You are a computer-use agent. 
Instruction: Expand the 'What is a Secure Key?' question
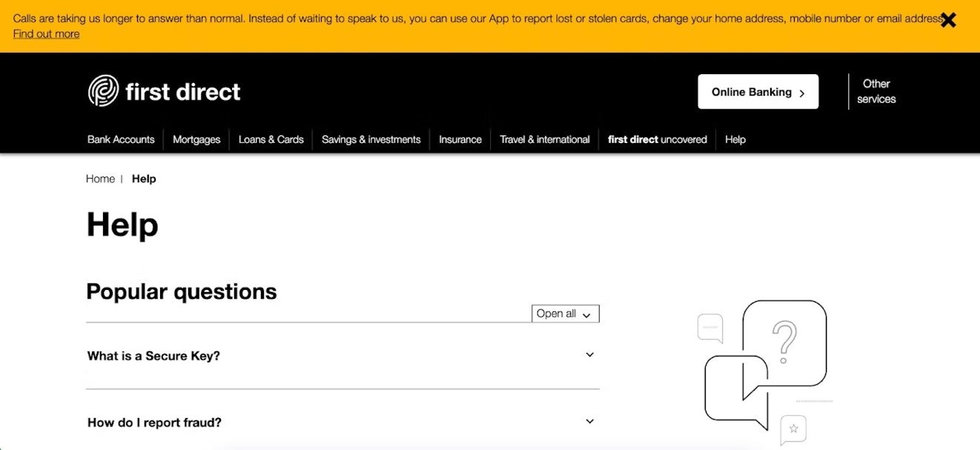point(589,355)
